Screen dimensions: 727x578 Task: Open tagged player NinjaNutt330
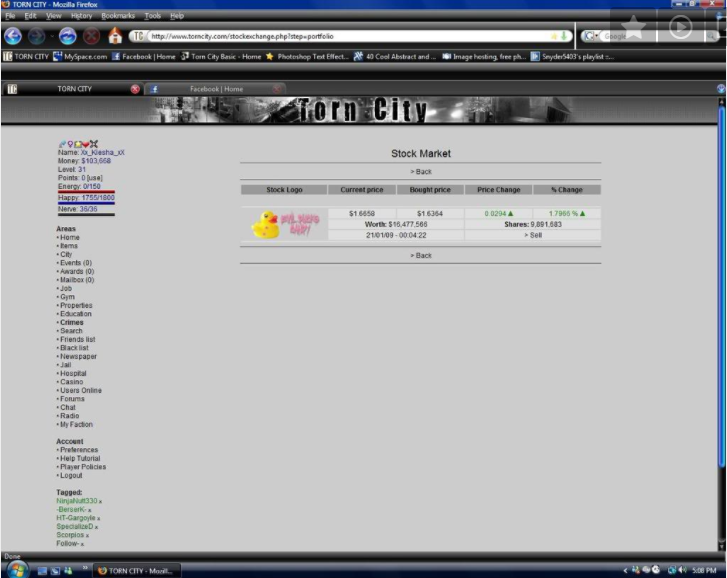[77, 501]
